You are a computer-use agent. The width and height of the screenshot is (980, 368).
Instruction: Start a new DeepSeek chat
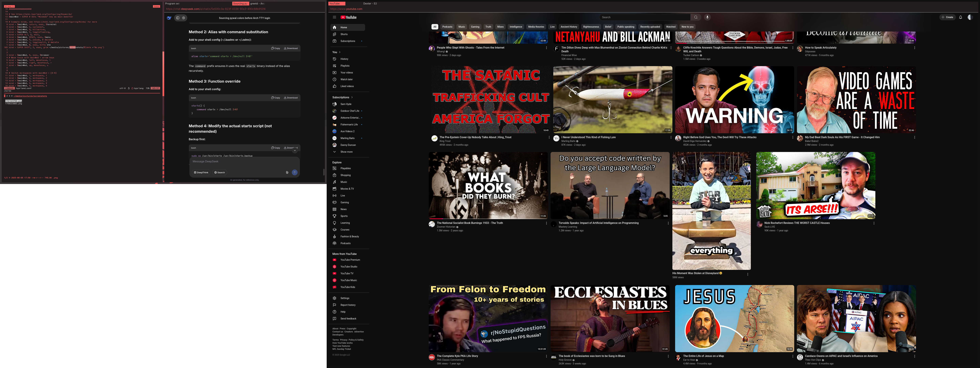click(184, 18)
